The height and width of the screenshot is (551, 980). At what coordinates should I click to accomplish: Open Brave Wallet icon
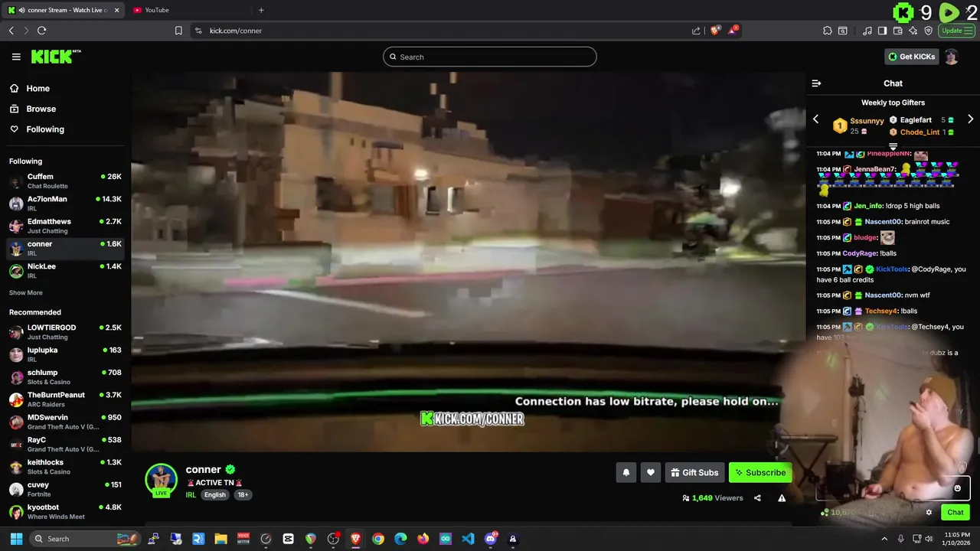(898, 31)
